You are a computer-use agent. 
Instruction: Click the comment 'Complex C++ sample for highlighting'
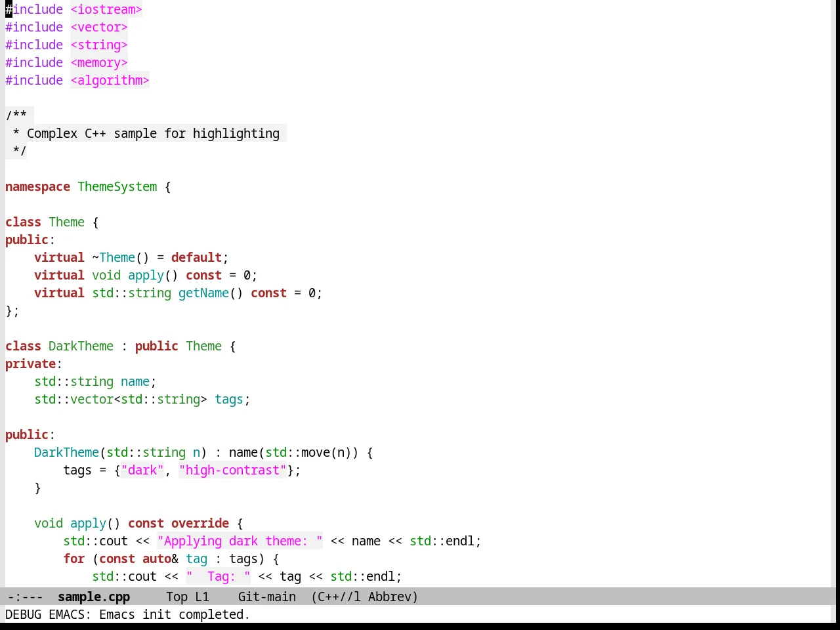click(x=153, y=133)
